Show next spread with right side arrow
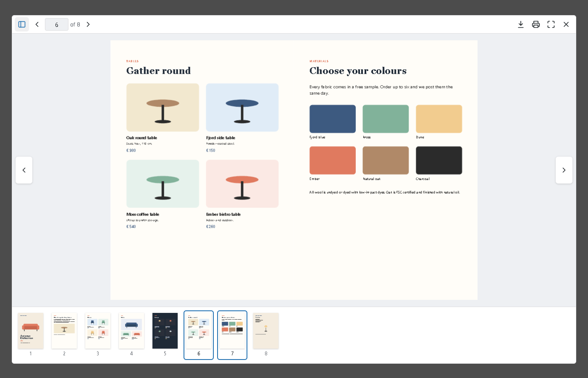Image resolution: width=588 pixels, height=378 pixels. point(564,170)
